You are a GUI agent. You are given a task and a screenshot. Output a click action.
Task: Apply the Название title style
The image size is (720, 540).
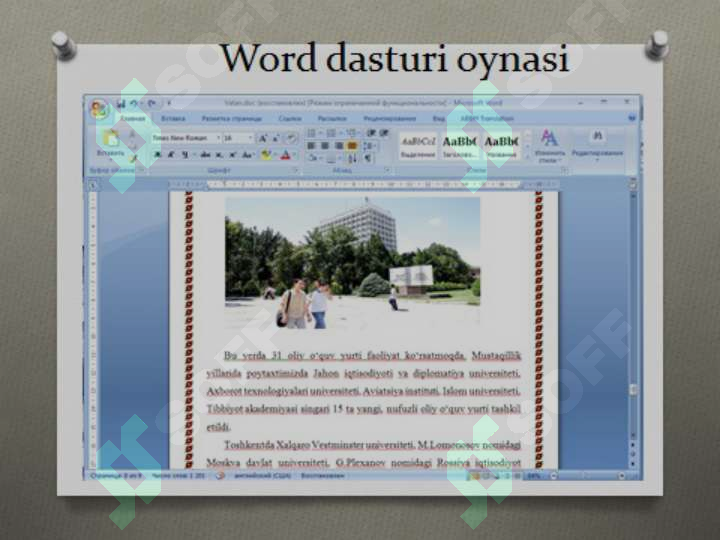click(x=501, y=146)
